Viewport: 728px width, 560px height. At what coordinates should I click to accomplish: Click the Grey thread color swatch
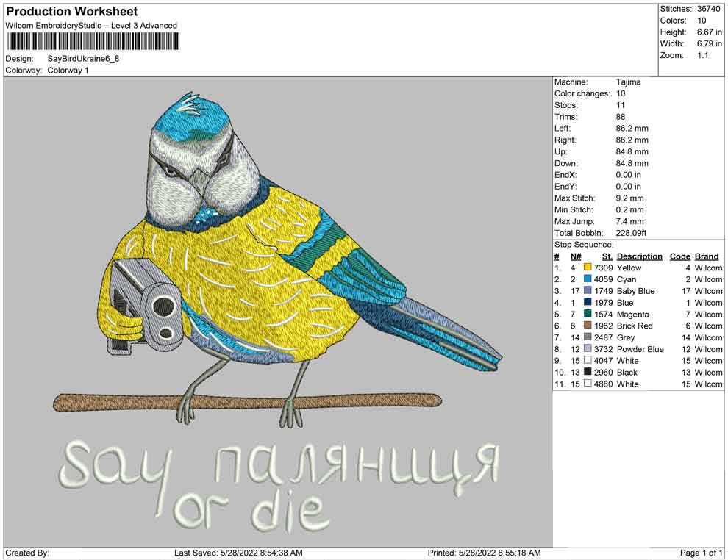pos(588,338)
